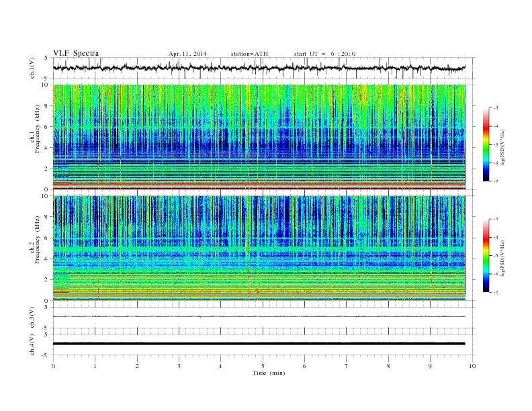The height and width of the screenshot is (411, 532).
Task: Click the "3" tick on the time axis
Action: pos(179,366)
